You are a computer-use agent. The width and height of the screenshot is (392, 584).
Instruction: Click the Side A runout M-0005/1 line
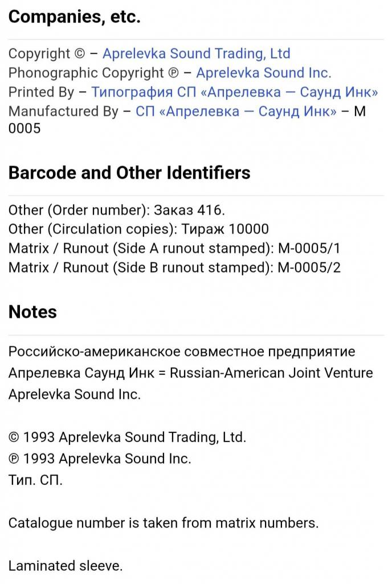[x=174, y=249]
